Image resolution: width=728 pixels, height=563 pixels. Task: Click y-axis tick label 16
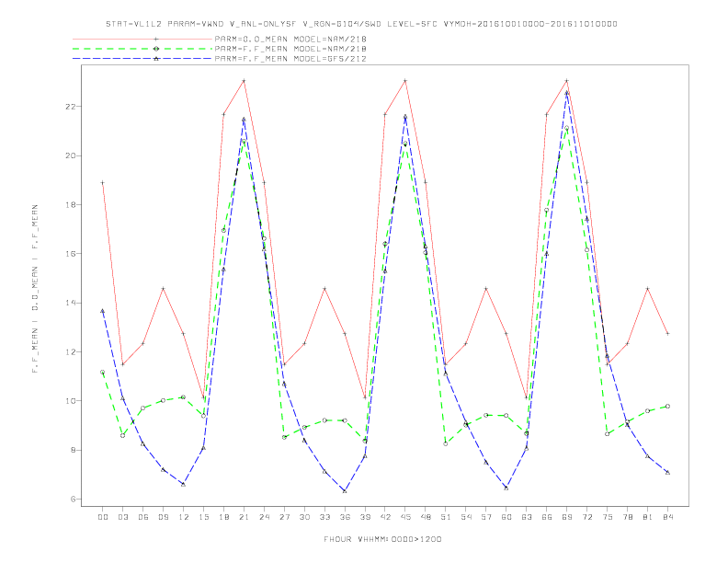pyautogui.click(x=71, y=254)
